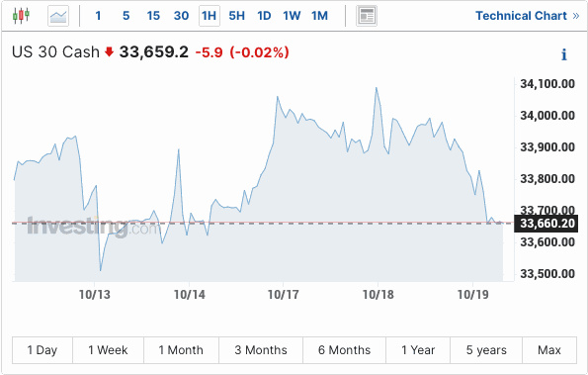This screenshot has width=588, height=375.
Task: Switch to area chart view
Action: pyautogui.click(x=58, y=16)
